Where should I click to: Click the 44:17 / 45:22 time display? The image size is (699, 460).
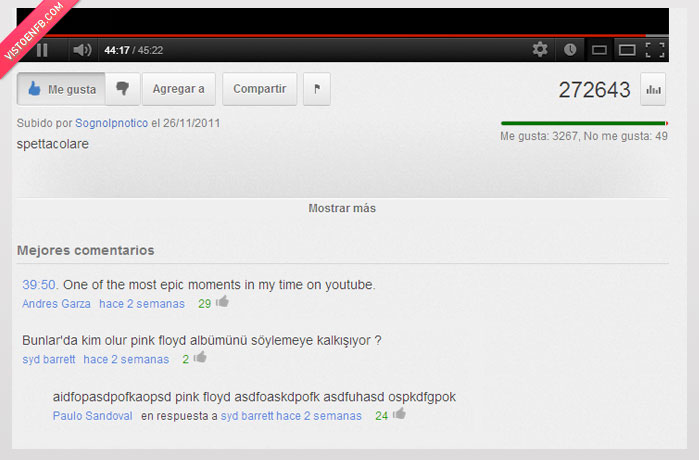point(133,50)
